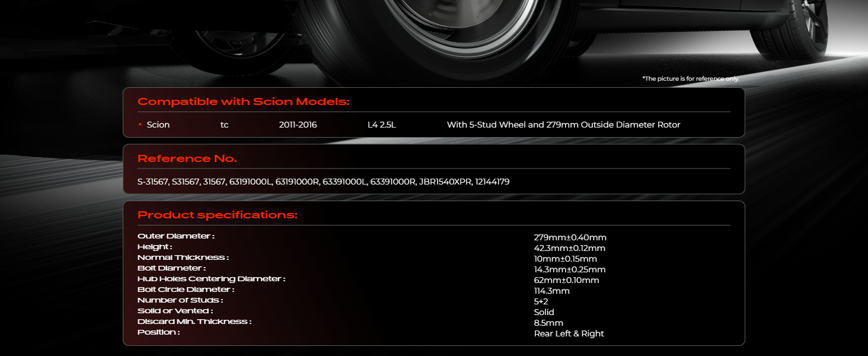Image resolution: width=868 pixels, height=356 pixels.
Task: Click the 'L4 2.5L' engine text
Action: coord(382,125)
